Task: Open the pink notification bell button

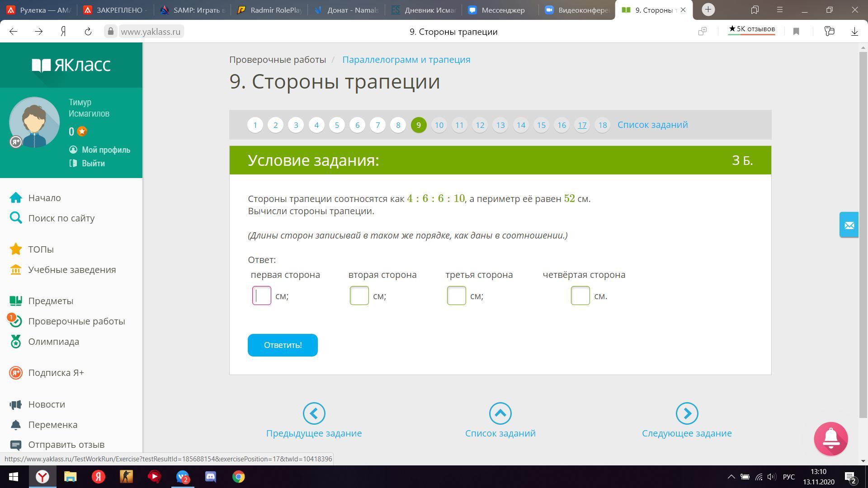Action: click(830, 438)
